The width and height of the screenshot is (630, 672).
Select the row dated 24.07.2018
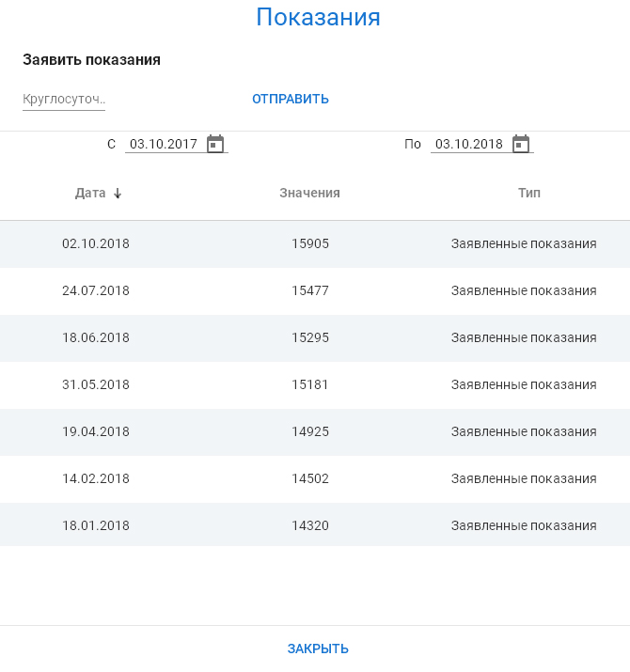pyautogui.click(x=96, y=290)
